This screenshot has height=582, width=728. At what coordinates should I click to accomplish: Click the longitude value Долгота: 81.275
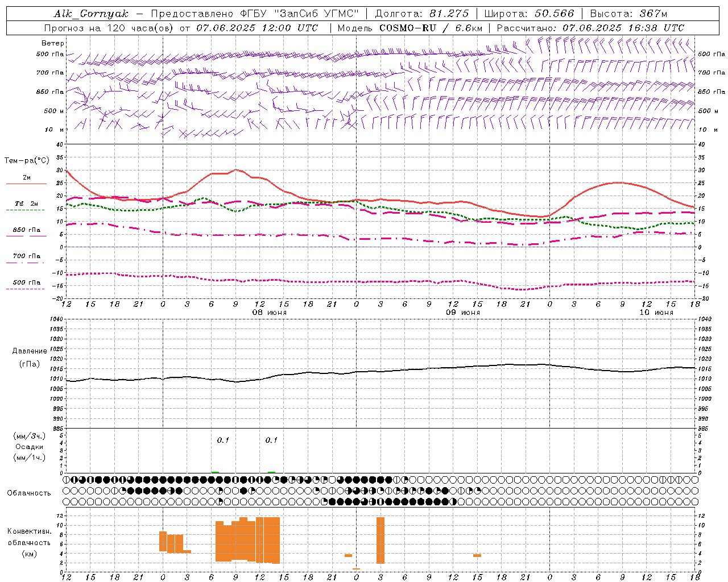click(x=422, y=14)
